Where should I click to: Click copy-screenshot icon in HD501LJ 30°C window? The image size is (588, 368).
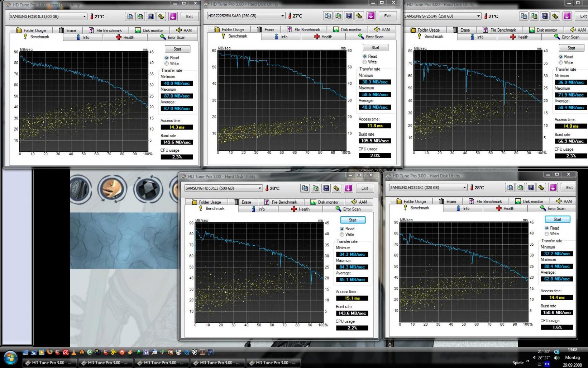click(315, 188)
